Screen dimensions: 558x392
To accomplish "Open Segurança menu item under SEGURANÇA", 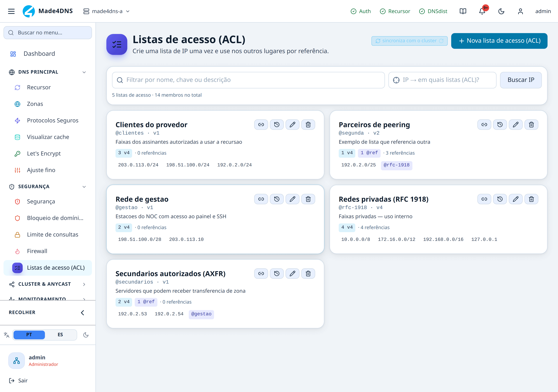I will pos(48,202).
